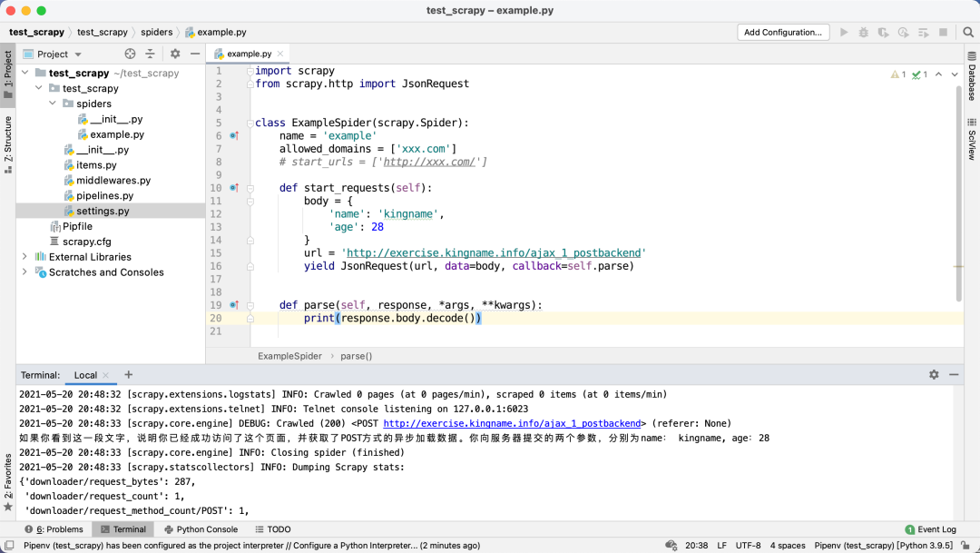Viewport: 980px width, 553px height.
Task: Collapse the test_scrapy root folder
Action: tap(25, 74)
